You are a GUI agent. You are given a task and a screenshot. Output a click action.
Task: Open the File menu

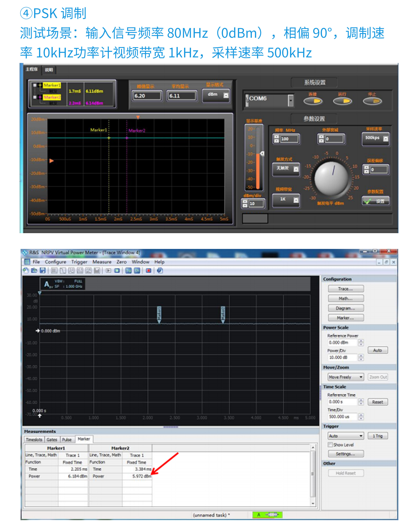click(x=36, y=262)
